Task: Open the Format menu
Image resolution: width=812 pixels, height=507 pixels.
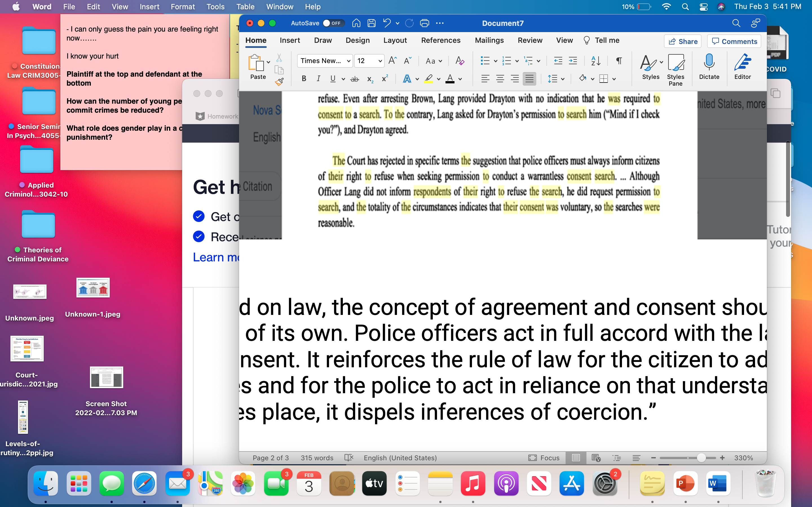Action: (x=182, y=6)
